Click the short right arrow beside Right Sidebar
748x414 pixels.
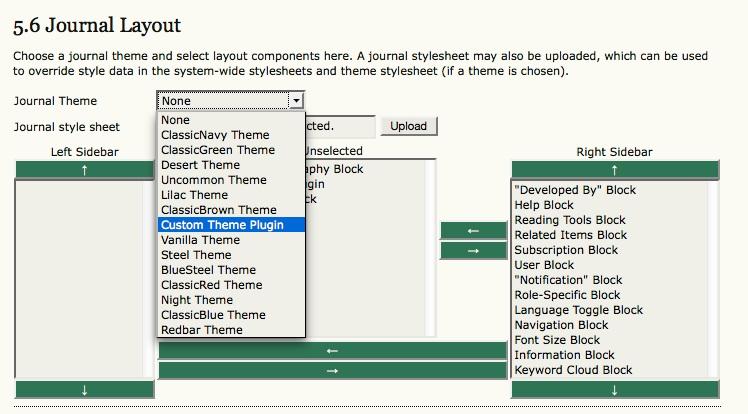pyautogui.click(x=473, y=251)
